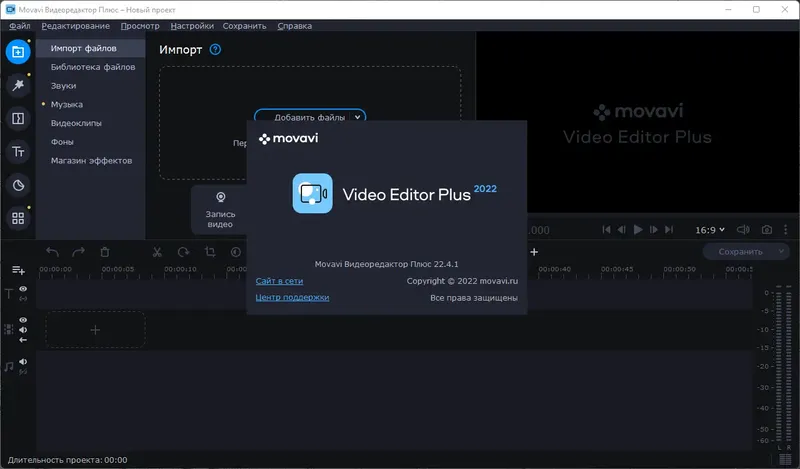Mute the audio track speaker
The height and width of the screenshot is (469, 800).
[23, 362]
